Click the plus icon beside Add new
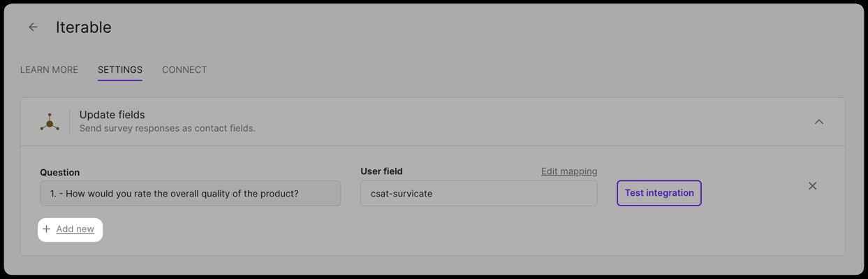 (47, 229)
